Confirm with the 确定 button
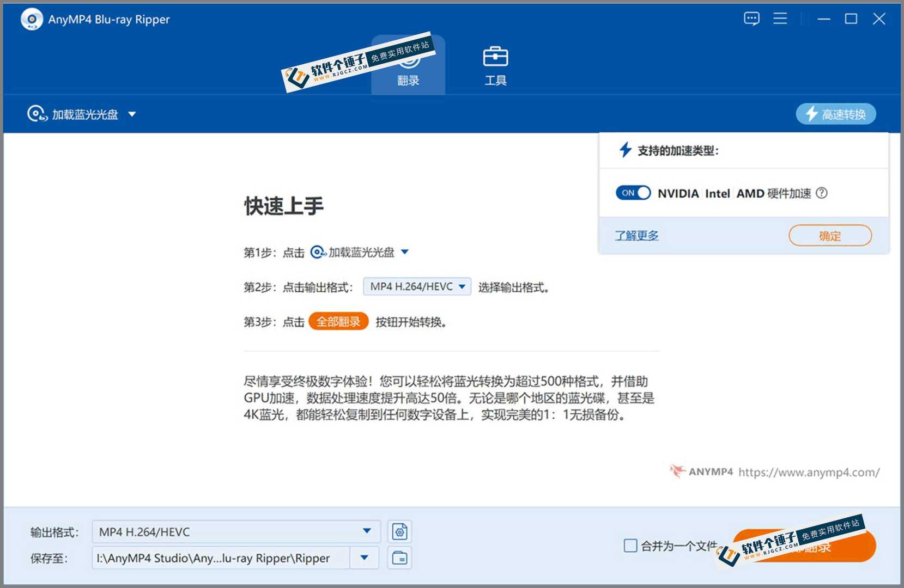 [830, 236]
